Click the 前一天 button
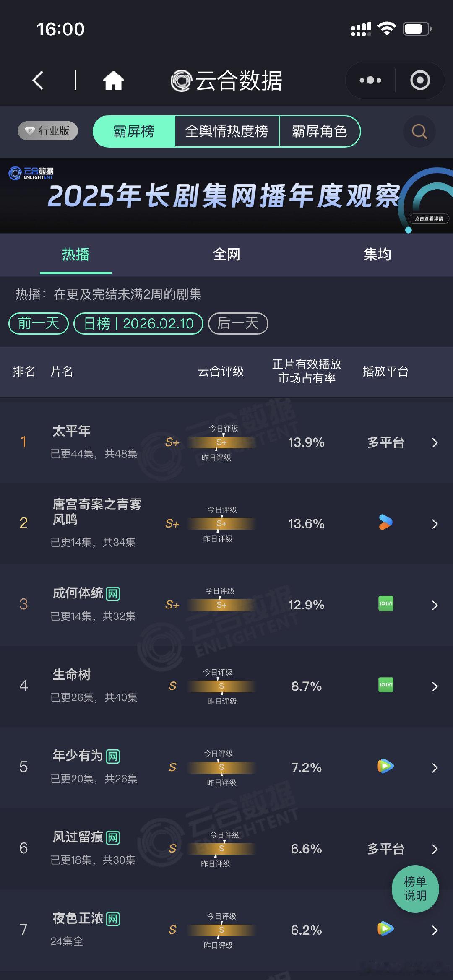 (38, 323)
